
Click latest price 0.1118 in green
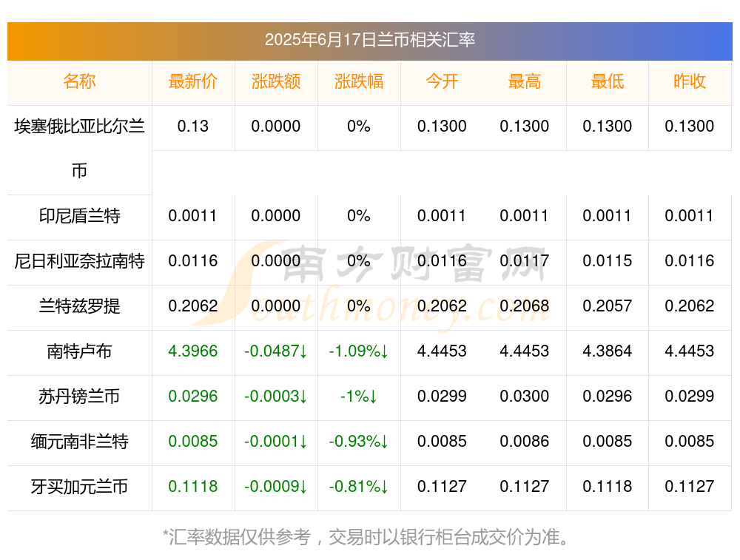[x=192, y=487]
